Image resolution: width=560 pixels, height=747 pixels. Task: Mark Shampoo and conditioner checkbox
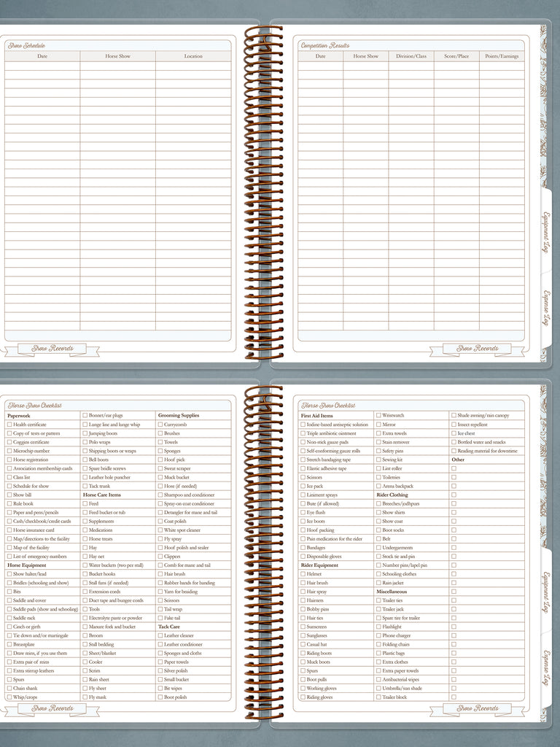pos(160,495)
